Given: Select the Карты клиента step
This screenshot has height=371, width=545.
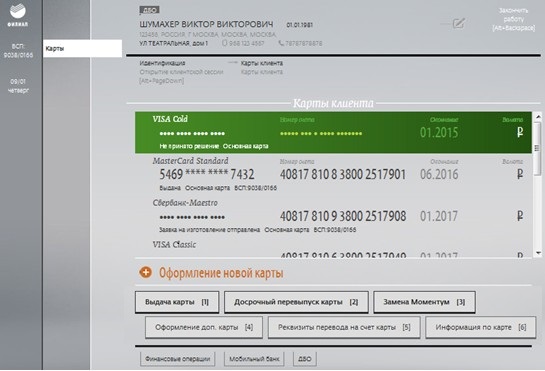Looking at the screenshot, I should click(x=262, y=63).
